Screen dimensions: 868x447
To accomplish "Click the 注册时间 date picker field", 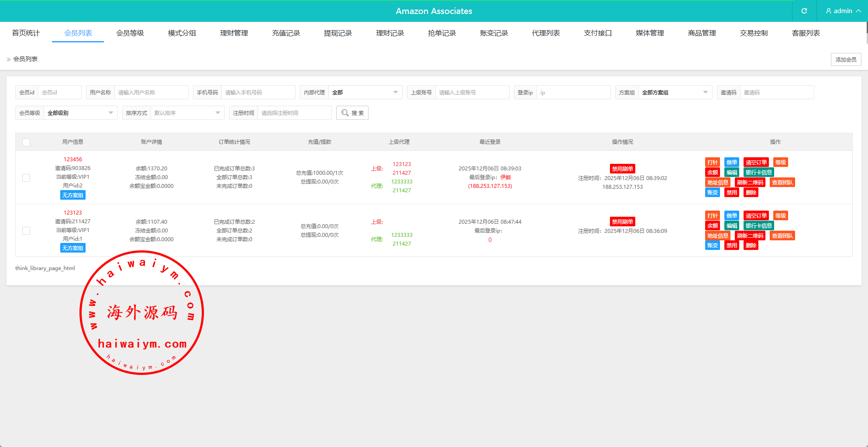I will click(294, 113).
